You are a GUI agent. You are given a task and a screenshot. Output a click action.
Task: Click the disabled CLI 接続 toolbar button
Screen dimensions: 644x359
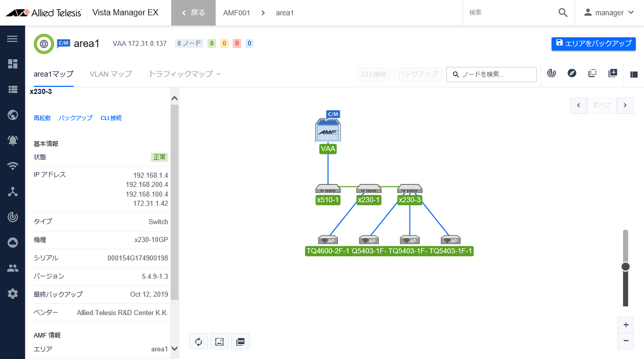pyautogui.click(x=374, y=74)
